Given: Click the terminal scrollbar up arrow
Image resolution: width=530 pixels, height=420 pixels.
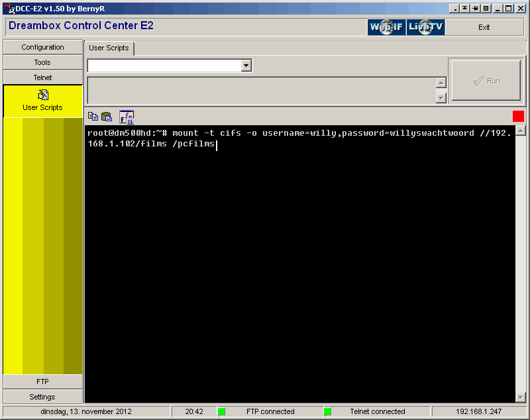Looking at the screenshot, I should pos(521,131).
